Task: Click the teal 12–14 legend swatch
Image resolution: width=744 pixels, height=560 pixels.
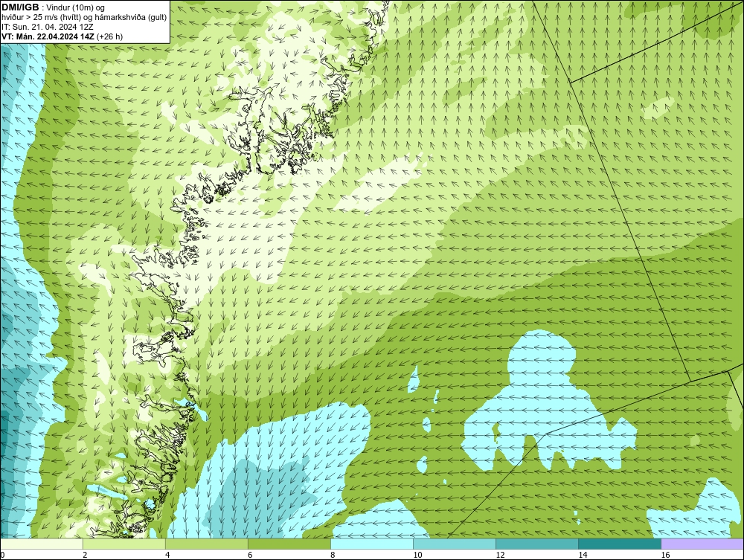Action: (537, 544)
